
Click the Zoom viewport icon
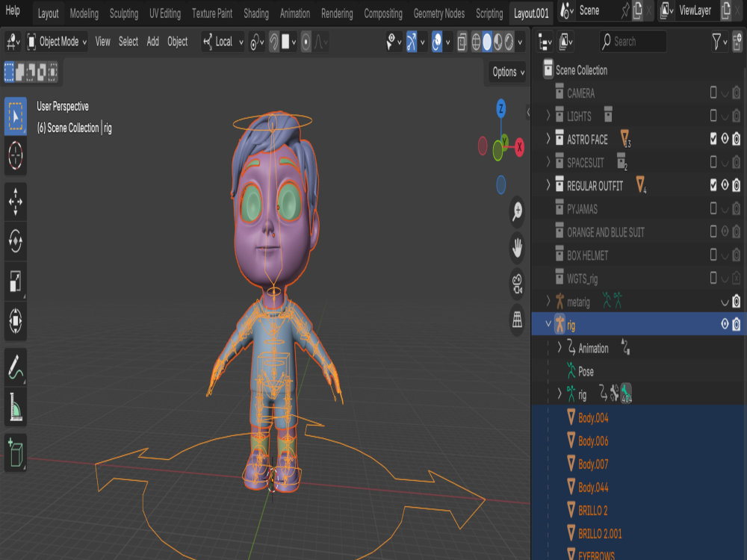(x=517, y=211)
